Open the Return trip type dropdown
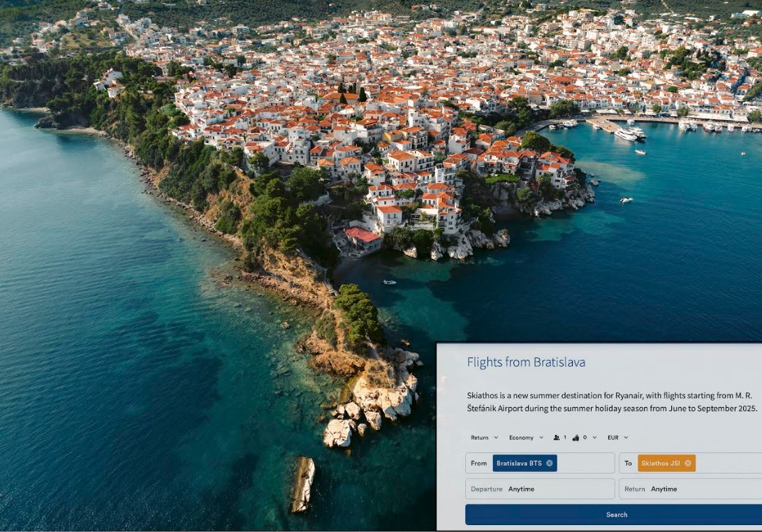 tap(484, 438)
